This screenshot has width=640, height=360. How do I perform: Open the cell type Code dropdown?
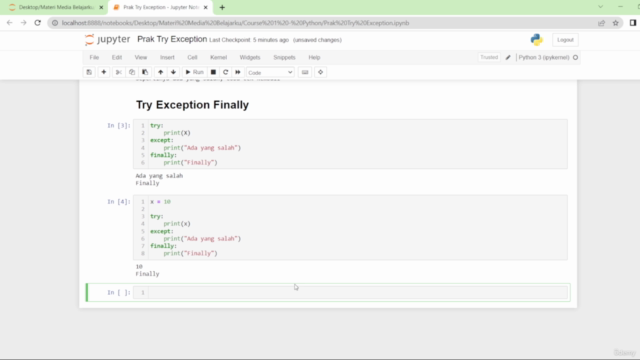pyautogui.click(x=270, y=73)
